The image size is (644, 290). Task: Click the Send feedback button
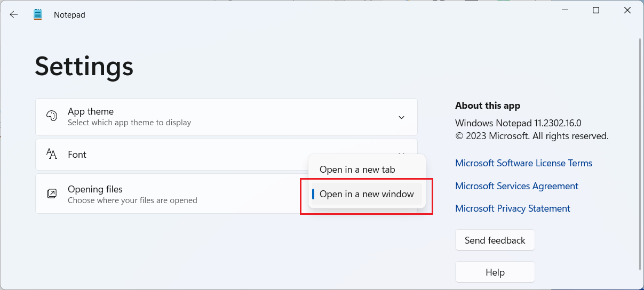pos(495,240)
